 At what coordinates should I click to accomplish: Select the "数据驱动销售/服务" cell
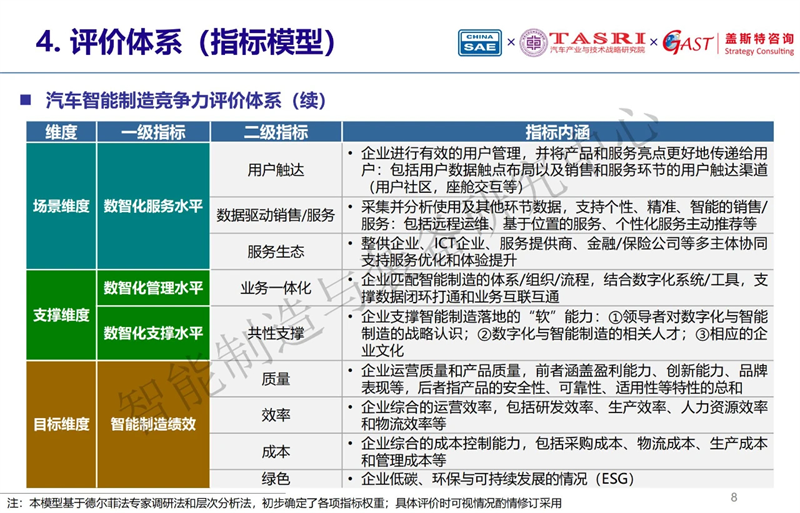click(x=276, y=214)
